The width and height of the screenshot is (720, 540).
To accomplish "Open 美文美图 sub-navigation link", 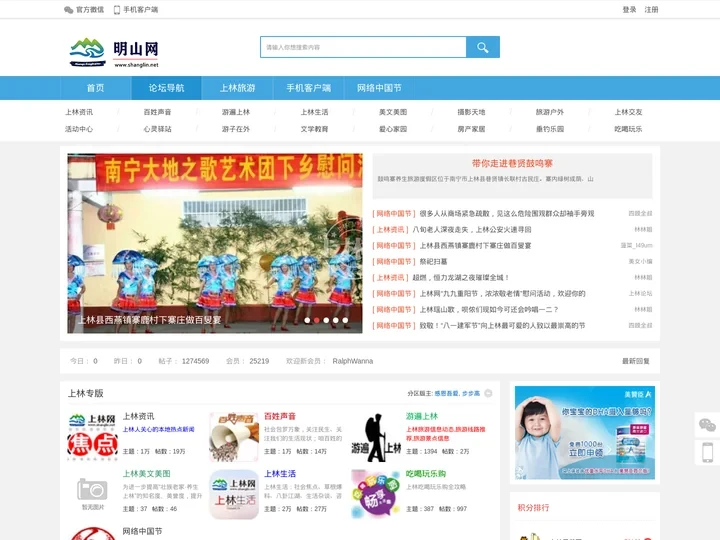I will pyautogui.click(x=393, y=112).
